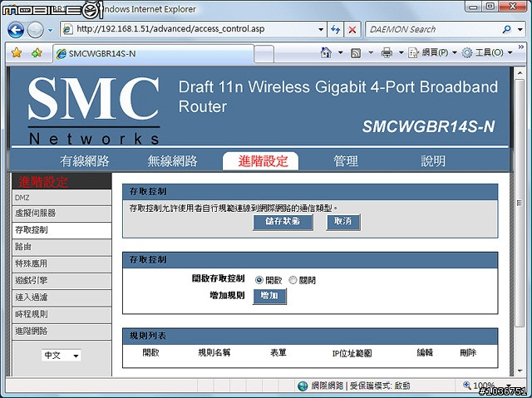
Task: Open 路由 in the sidebar
Action: pos(62,247)
